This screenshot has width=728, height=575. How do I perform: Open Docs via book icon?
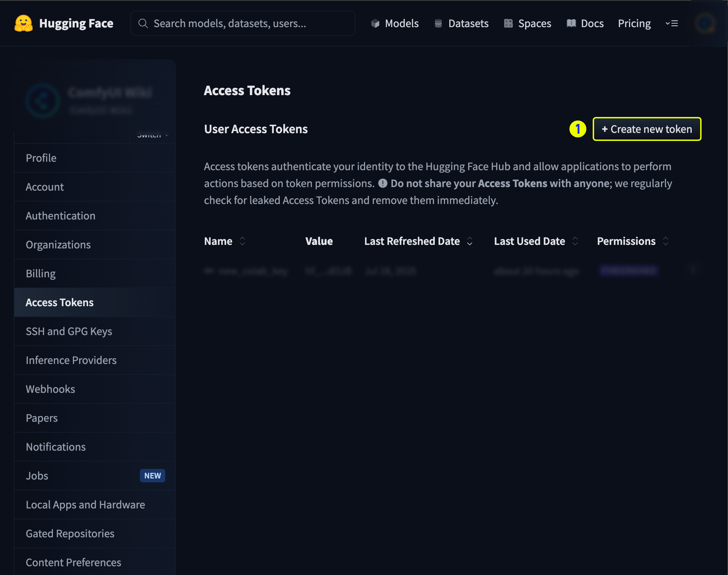pyautogui.click(x=571, y=23)
